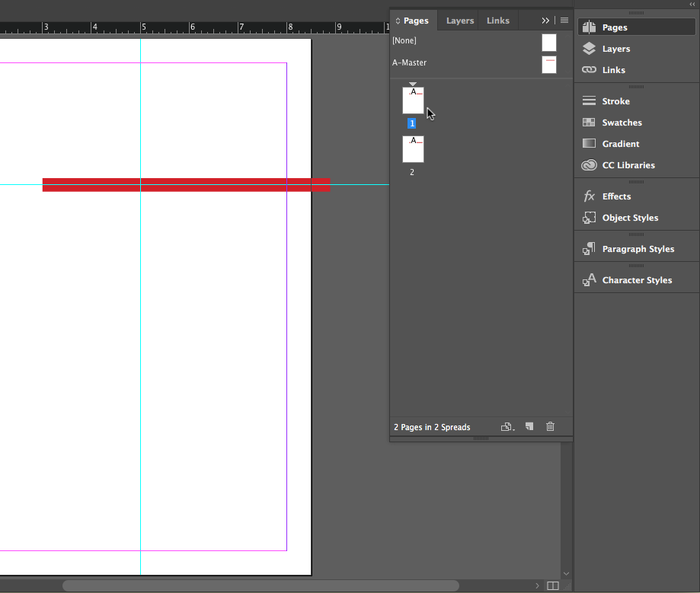This screenshot has width=700, height=593.
Task: Toggle split layout view at window bottom
Action: coord(553,585)
